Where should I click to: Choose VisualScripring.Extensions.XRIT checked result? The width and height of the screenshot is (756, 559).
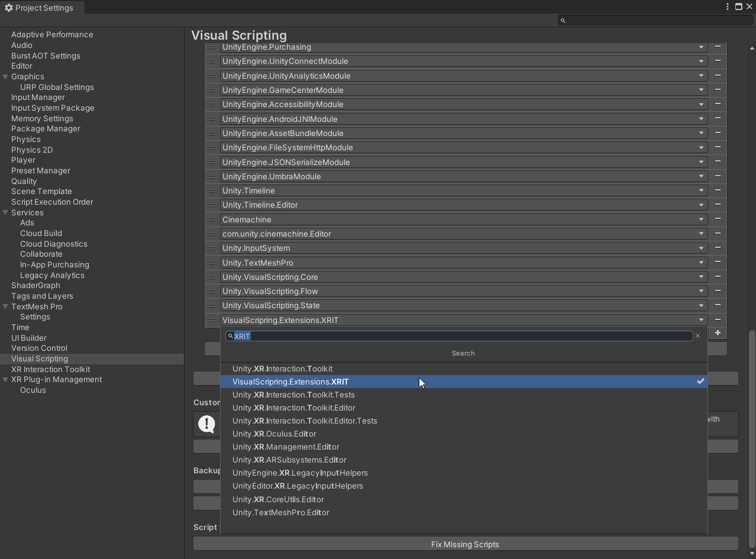pyautogui.click(x=464, y=382)
